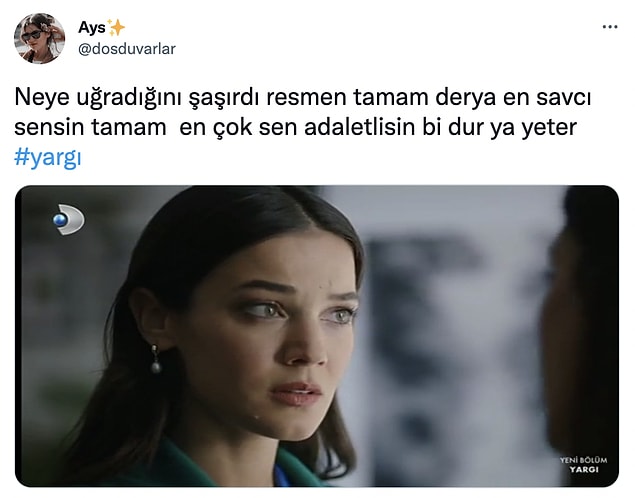Select the tweet line starting with Neye uğradığını
The image size is (635, 498).
[303, 98]
